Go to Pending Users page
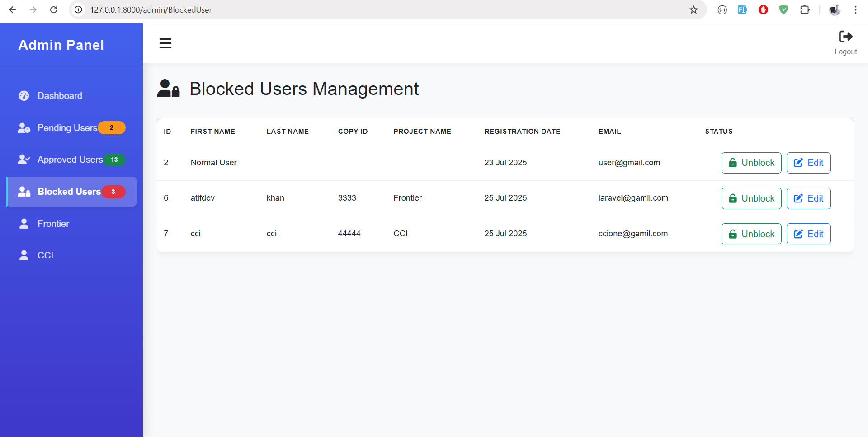Viewport: 868px width, 437px height. pyautogui.click(x=67, y=128)
